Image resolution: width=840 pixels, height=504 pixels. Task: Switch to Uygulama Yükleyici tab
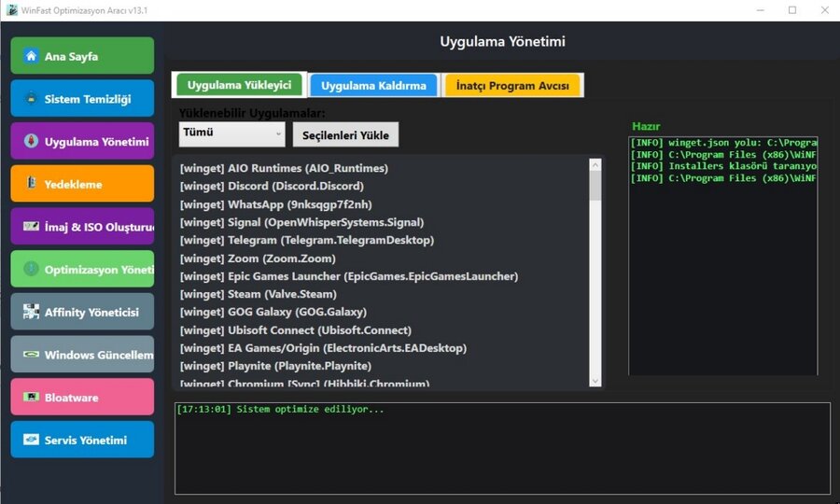(240, 85)
